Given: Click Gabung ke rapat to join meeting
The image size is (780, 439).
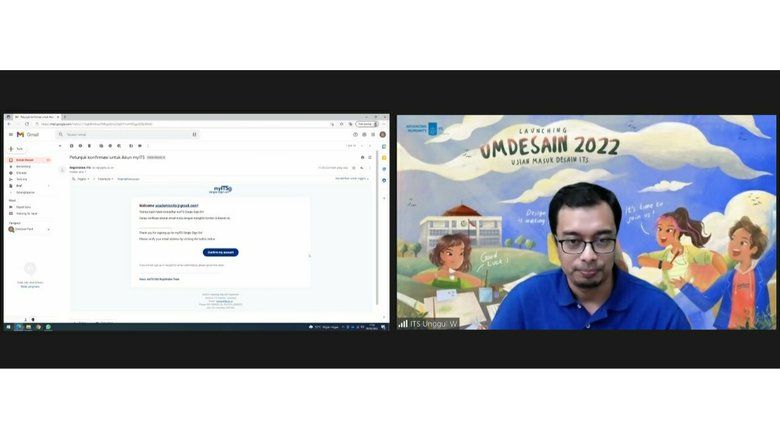Looking at the screenshot, I should point(26,214).
